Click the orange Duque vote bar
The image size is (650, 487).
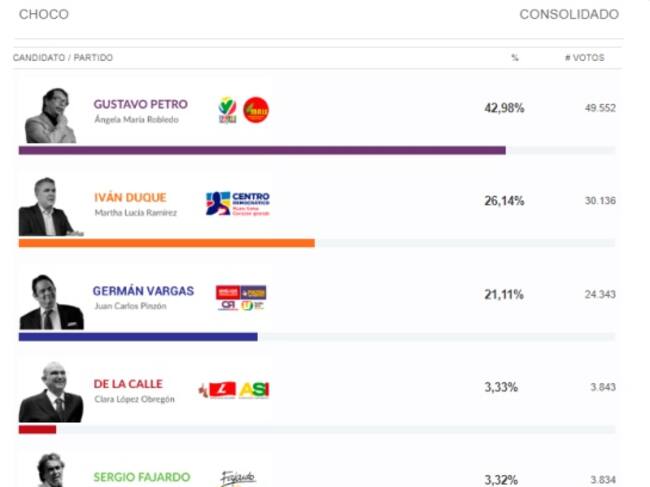pyautogui.click(x=166, y=243)
